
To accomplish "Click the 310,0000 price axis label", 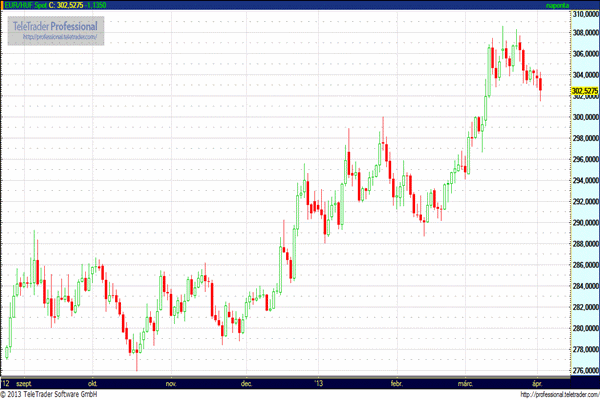I will pyautogui.click(x=584, y=15).
